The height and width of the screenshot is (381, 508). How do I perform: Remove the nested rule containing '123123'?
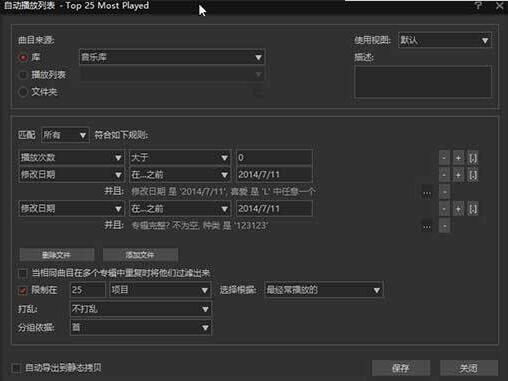pyautogui.click(x=444, y=226)
